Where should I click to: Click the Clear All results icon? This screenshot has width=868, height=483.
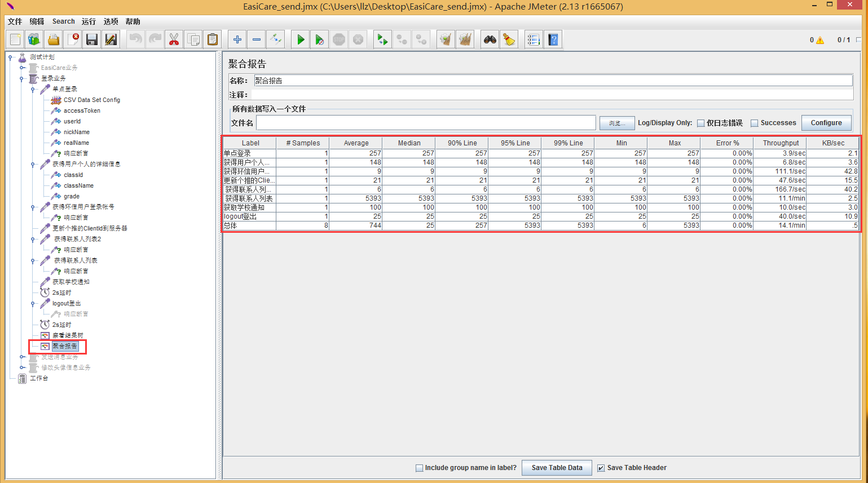tap(465, 39)
